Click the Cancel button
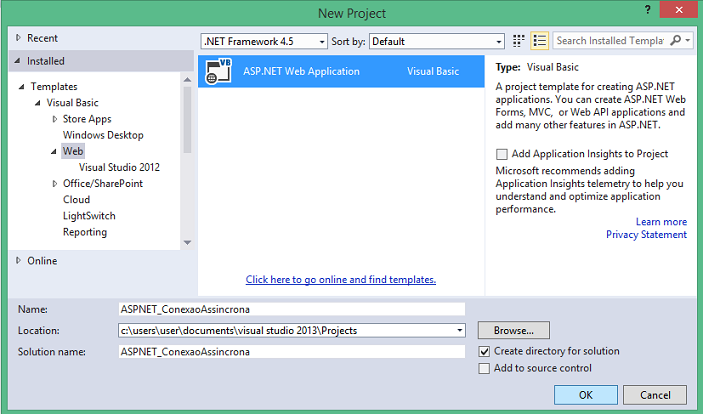This screenshot has height=414, width=703. (655, 395)
